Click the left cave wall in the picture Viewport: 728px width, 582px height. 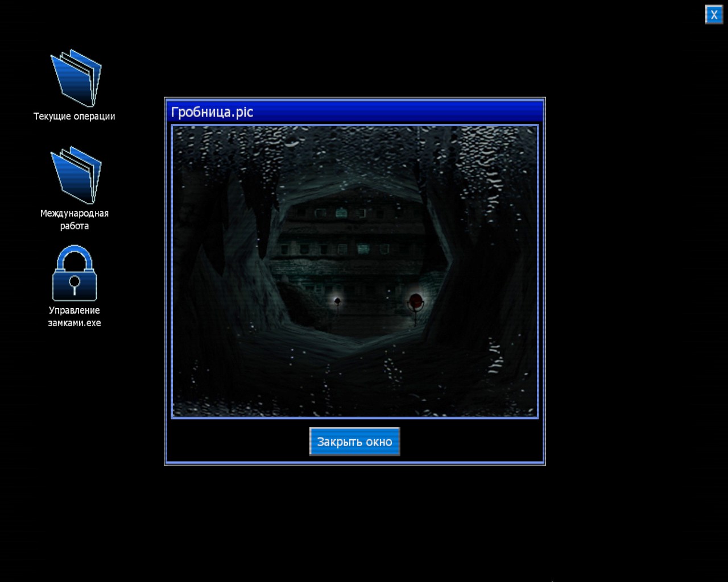coord(216,284)
